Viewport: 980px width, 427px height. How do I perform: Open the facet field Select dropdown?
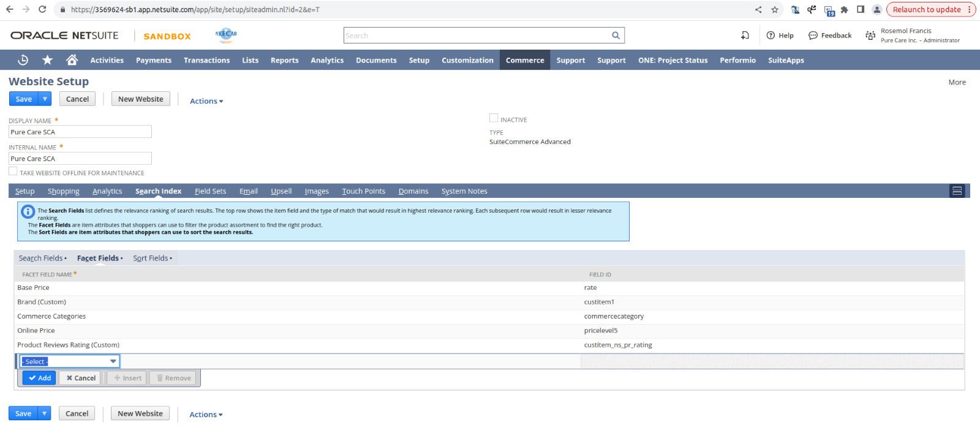pyautogui.click(x=69, y=361)
